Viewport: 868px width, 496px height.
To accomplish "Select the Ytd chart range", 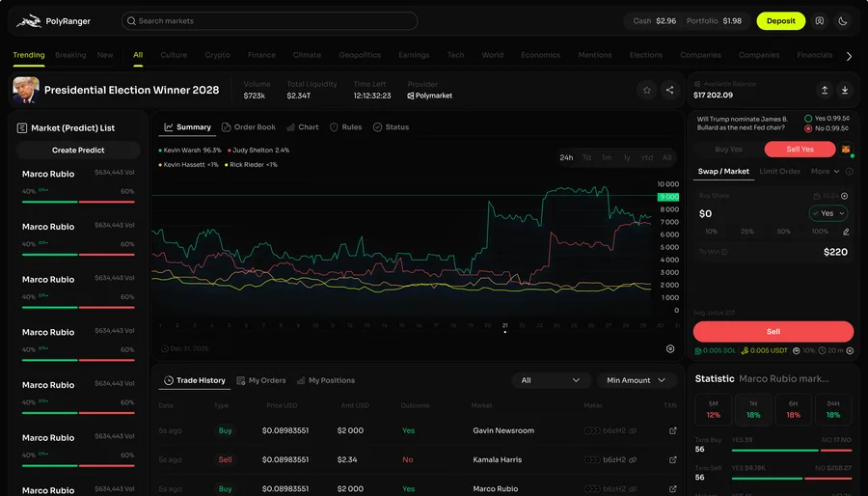I will [x=646, y=157].
